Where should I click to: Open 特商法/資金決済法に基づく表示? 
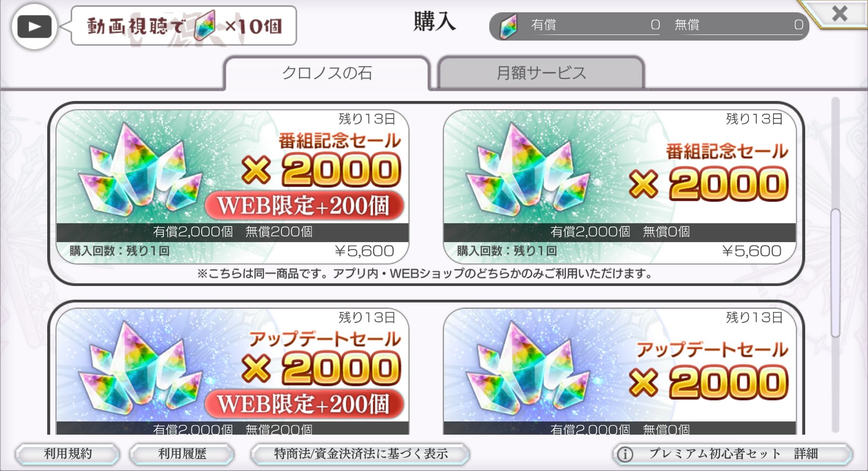[360, 454]
